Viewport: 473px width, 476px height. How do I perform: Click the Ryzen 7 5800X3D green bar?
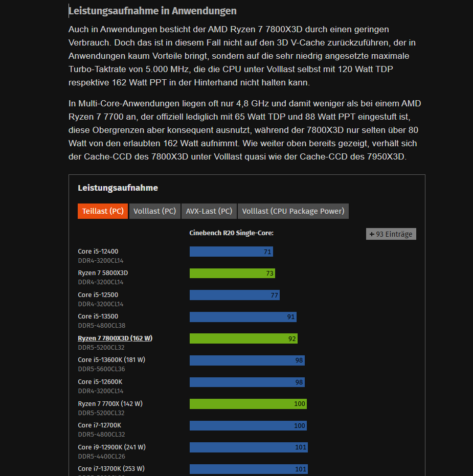(x=232, y=273)
